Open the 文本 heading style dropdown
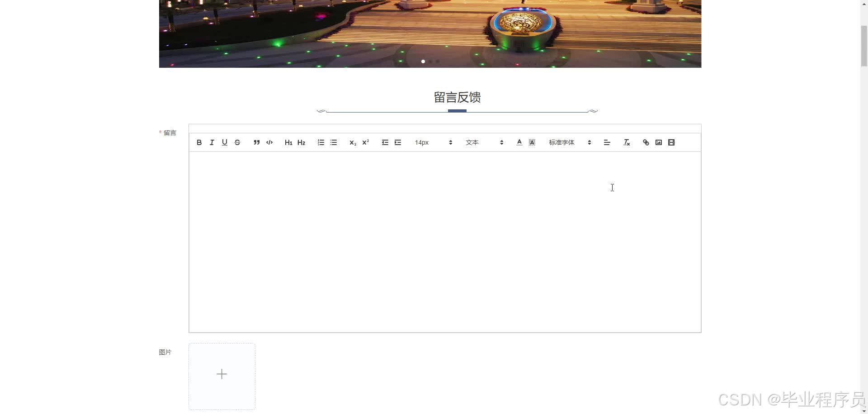This screenshot has height=414, width=868. point(484,142)
